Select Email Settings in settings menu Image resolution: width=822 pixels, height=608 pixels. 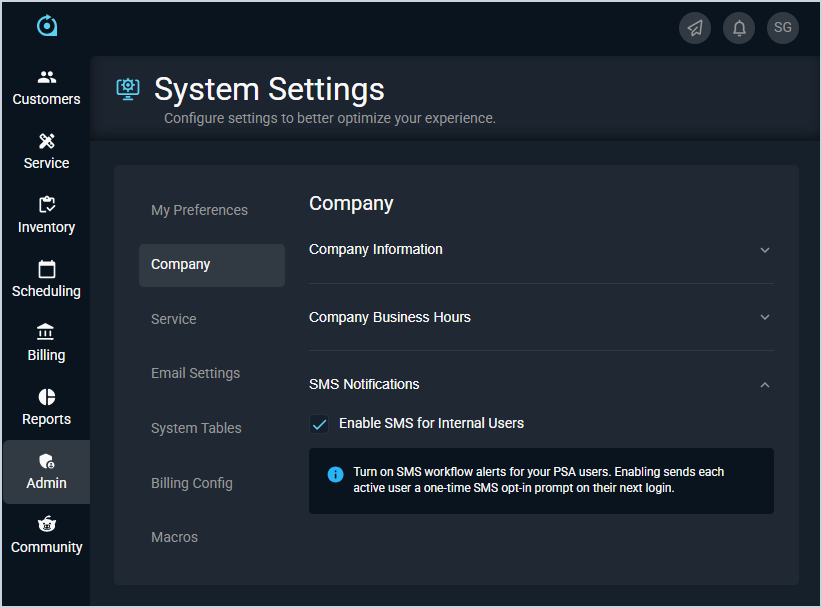(196, 373)
